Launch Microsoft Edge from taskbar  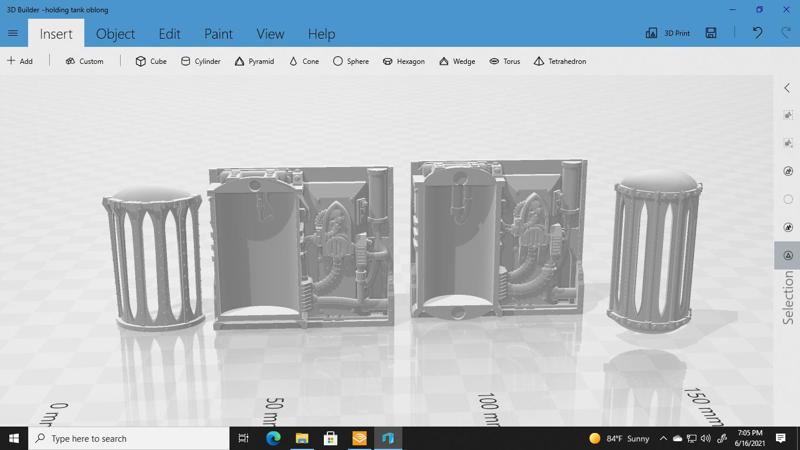[x=273, y=438]
